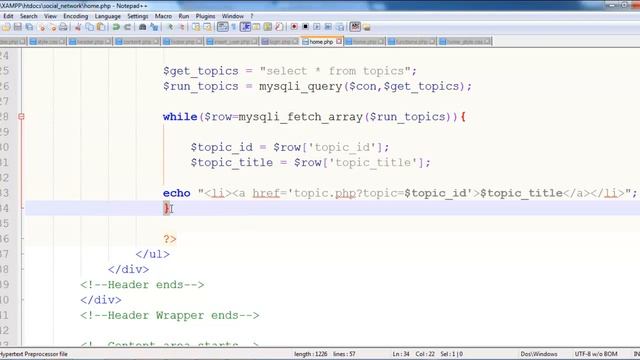Click the closing </ul> tag line
This screenshot has height=360, width=640.
(152, 254)
